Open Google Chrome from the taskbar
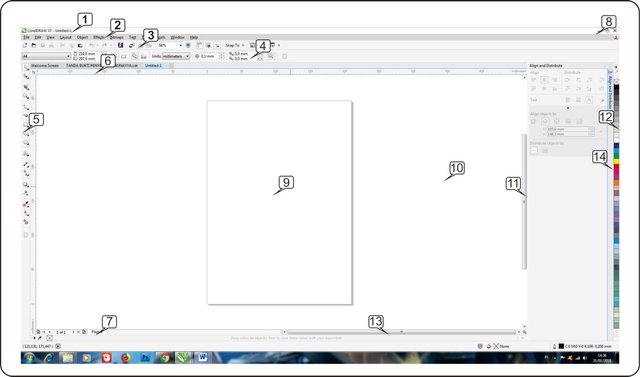Image resolution: width=640 pixels, height=377 pixels. pyautogui.click(x=164, y=358)
